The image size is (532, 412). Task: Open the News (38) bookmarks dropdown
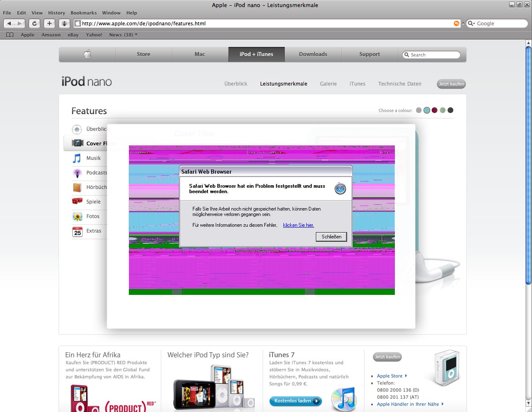click(123, 35)
